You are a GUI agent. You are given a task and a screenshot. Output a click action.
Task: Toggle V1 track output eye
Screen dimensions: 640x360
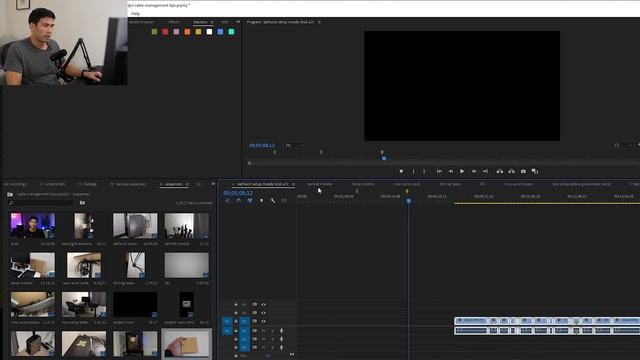pos(264,321)
